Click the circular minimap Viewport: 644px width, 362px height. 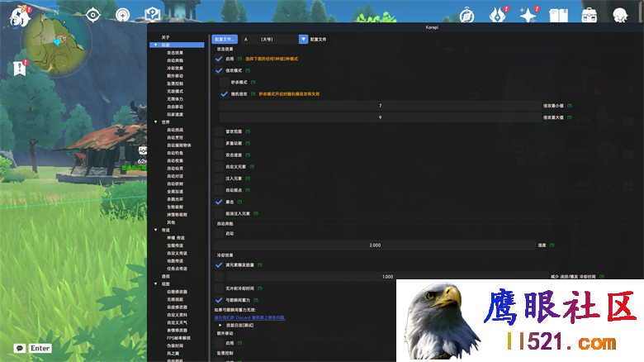(56, 42)
